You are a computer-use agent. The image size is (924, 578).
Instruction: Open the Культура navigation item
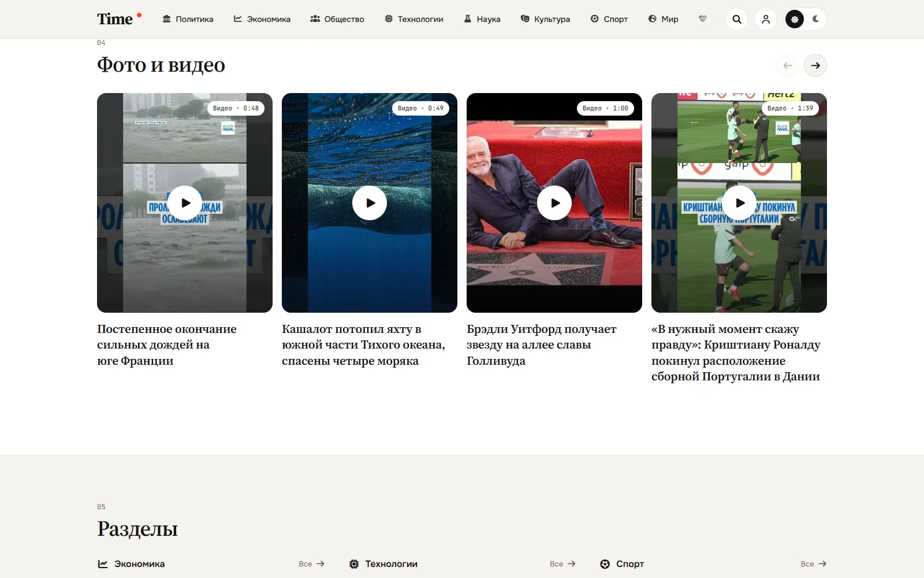tap(545, 19)
